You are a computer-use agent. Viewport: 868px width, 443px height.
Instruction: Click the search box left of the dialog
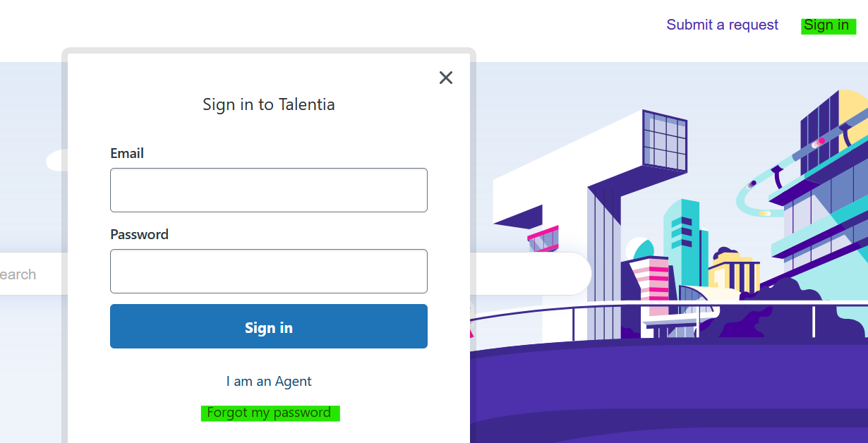(x=31, y=274)
